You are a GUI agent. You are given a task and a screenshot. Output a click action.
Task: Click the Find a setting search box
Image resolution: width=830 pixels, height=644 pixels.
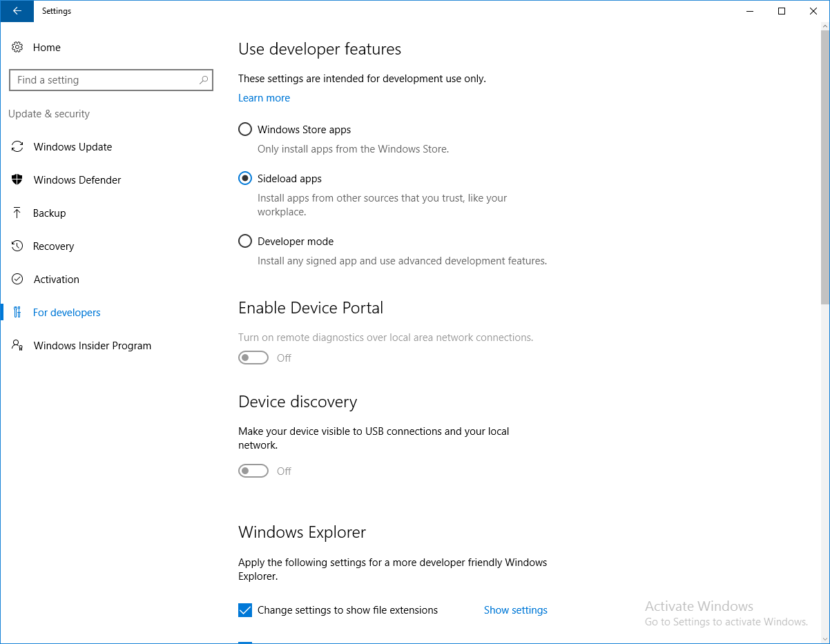pos(104,80)
